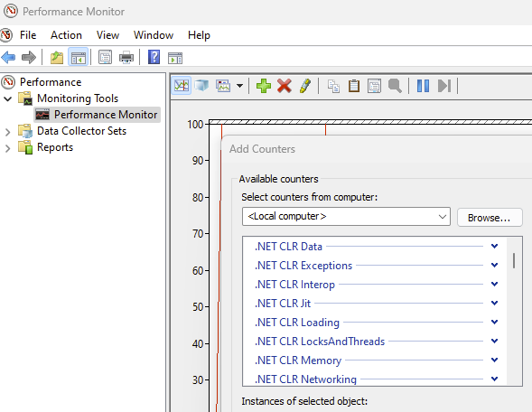The width and height of the screenshot is (532, 412).
Task: Select .NET CLR Exceptions counter name
Action: click(303, 266)
